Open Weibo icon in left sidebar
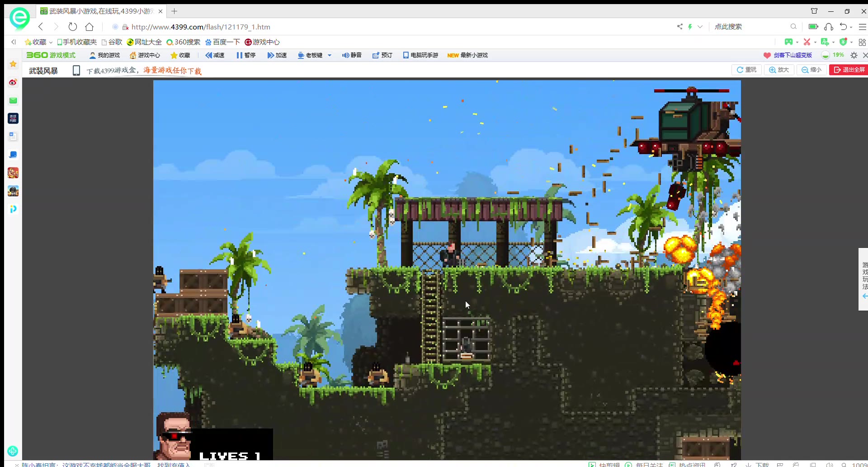 coord(13,82)
